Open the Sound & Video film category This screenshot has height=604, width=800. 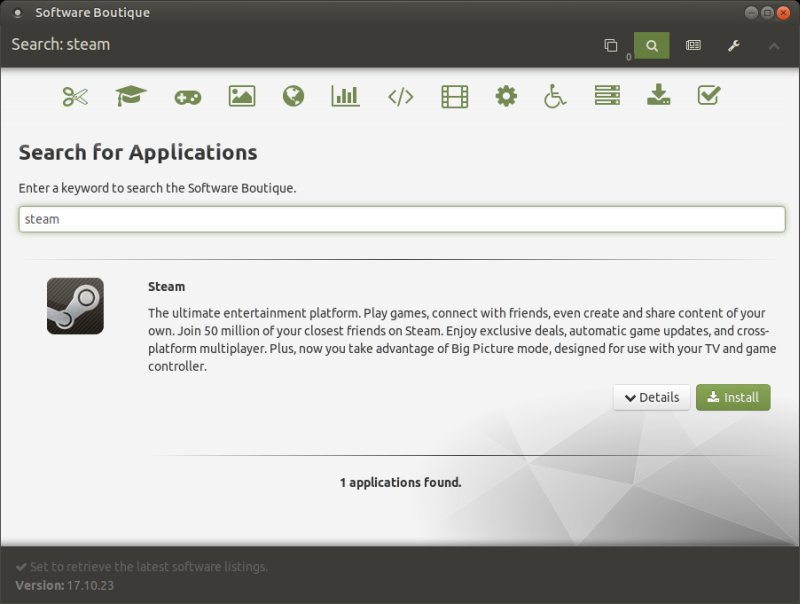[x=454, y=96]
